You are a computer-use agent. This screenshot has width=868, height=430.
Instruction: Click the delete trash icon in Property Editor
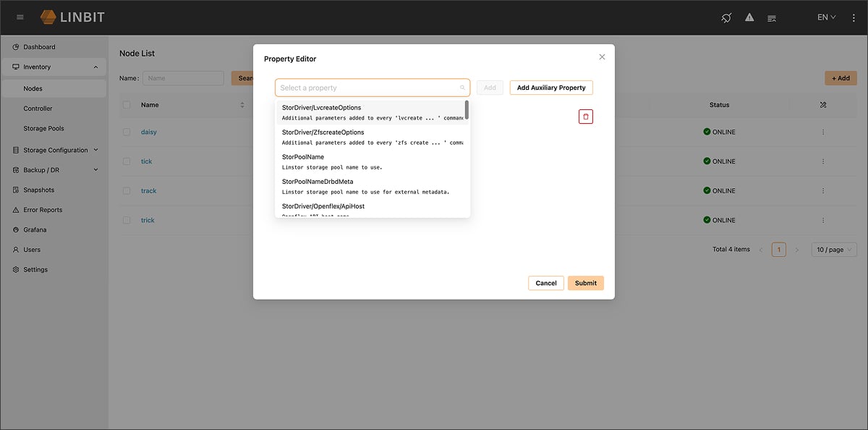[585, 116]
